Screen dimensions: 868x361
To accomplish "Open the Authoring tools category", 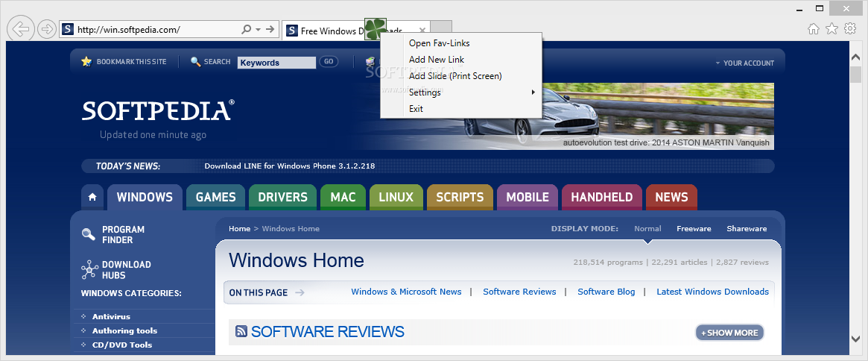I will (x=124, y=330).
